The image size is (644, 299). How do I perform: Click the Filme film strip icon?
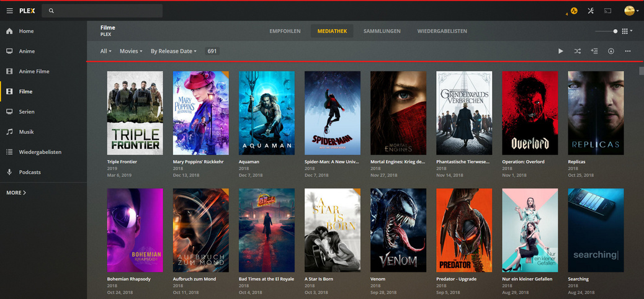pos(9,92)
